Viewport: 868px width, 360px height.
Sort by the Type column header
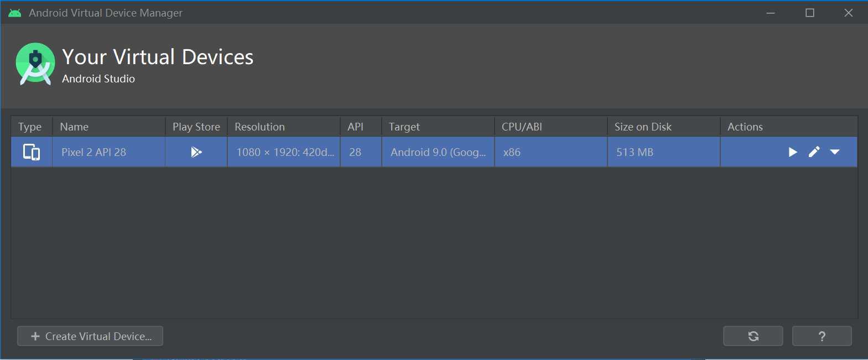click(x=32, y=127)
